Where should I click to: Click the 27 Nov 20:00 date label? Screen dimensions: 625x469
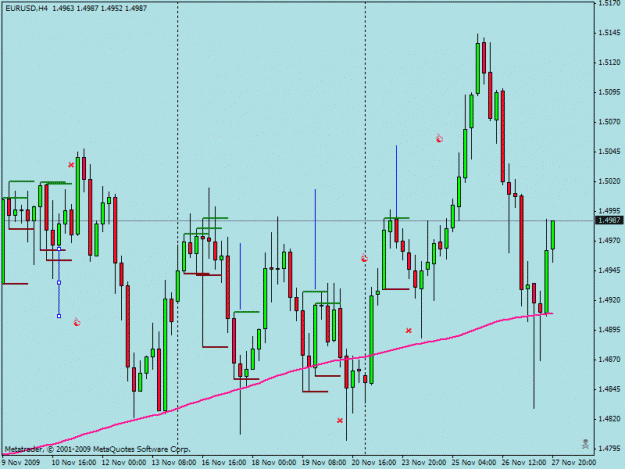click(x=574, y=462)
